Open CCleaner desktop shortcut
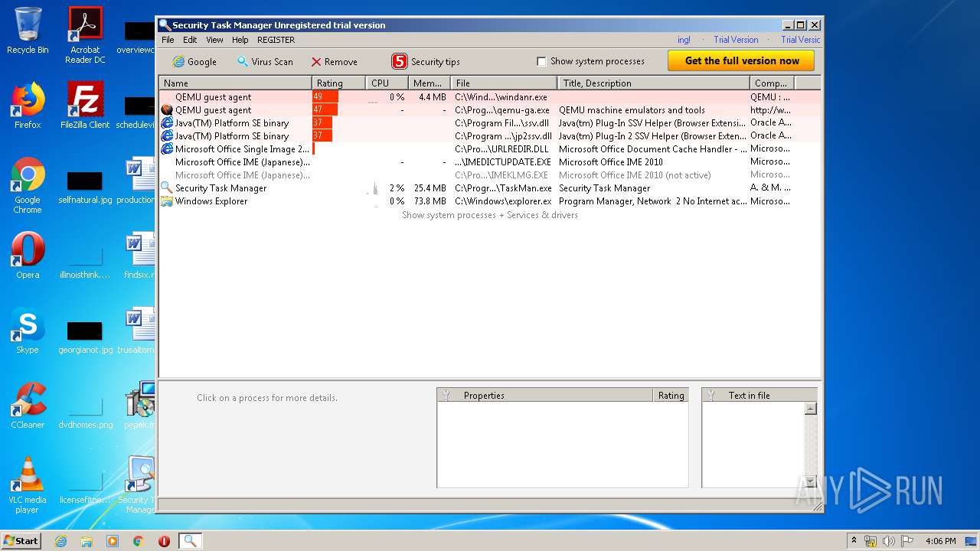Image resolution: width=980 pixels, height=551 pixels. [x=28, y=406]
